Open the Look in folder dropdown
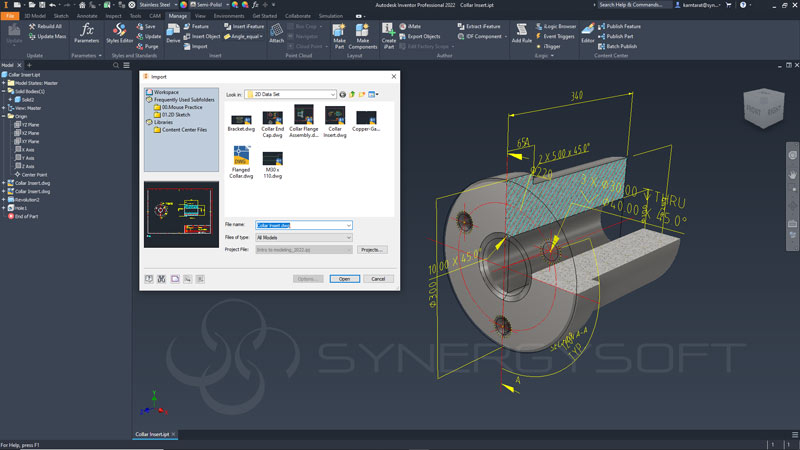Screen dimensions: 800x450 [332, 95]
